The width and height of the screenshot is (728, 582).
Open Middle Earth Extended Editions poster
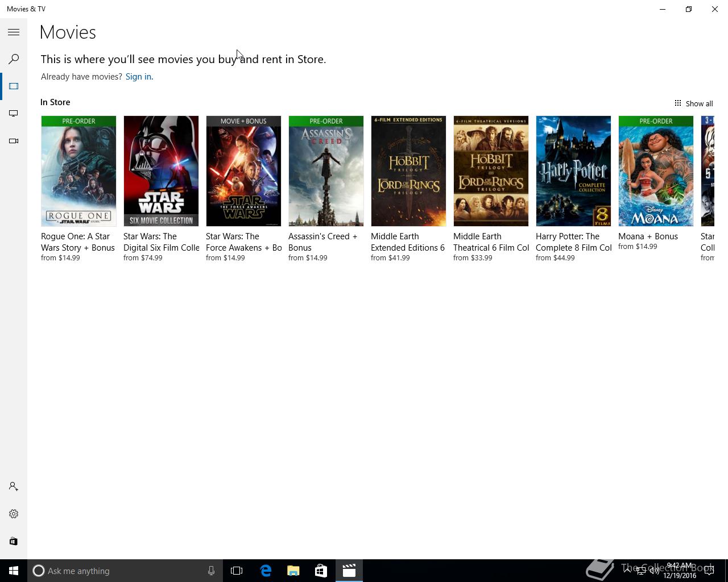tap(408, 171)
